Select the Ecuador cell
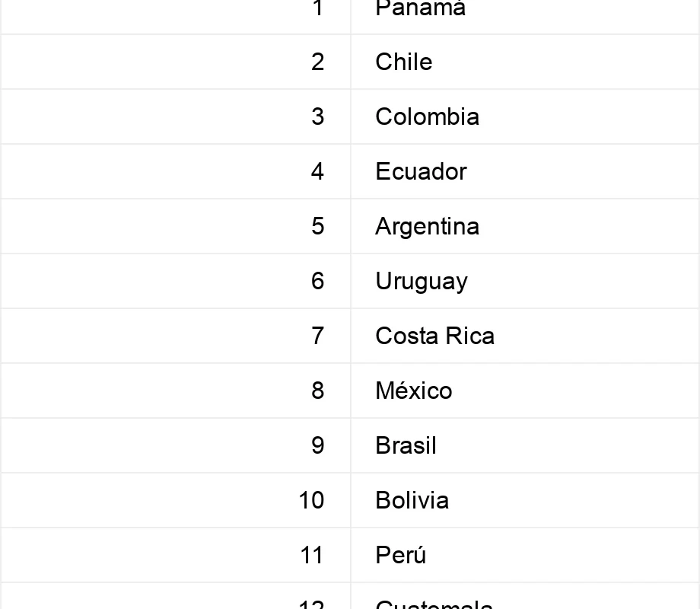700x609 pixels. pos(525,171)
